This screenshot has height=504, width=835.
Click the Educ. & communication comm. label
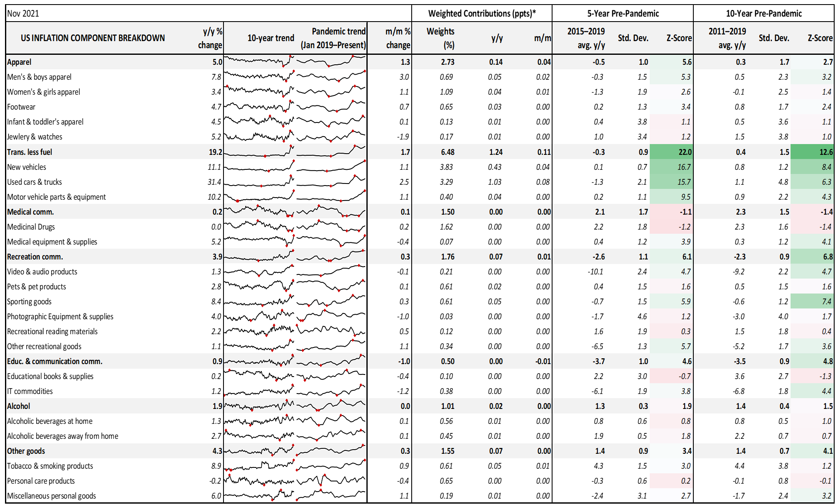pos(54,361)
